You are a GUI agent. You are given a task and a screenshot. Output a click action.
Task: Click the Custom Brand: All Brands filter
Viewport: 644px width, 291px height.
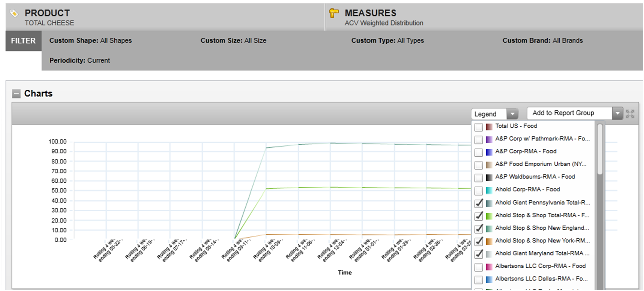click(542, 41)
